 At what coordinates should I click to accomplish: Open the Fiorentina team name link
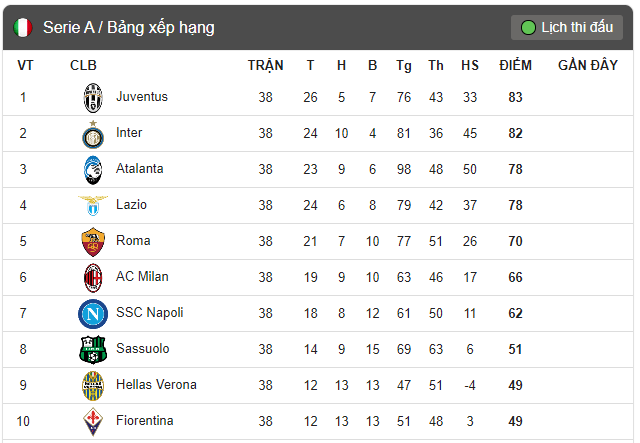point(144,421)
